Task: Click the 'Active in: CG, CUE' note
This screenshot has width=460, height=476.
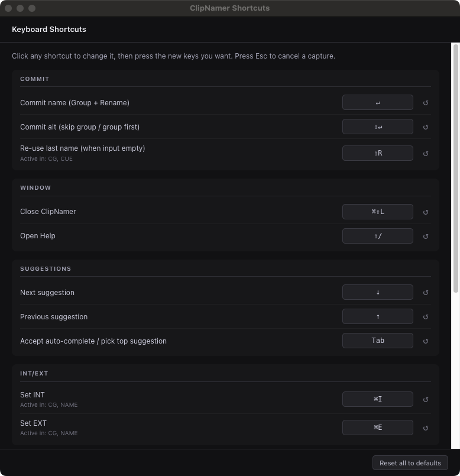Action: point(46,159)
